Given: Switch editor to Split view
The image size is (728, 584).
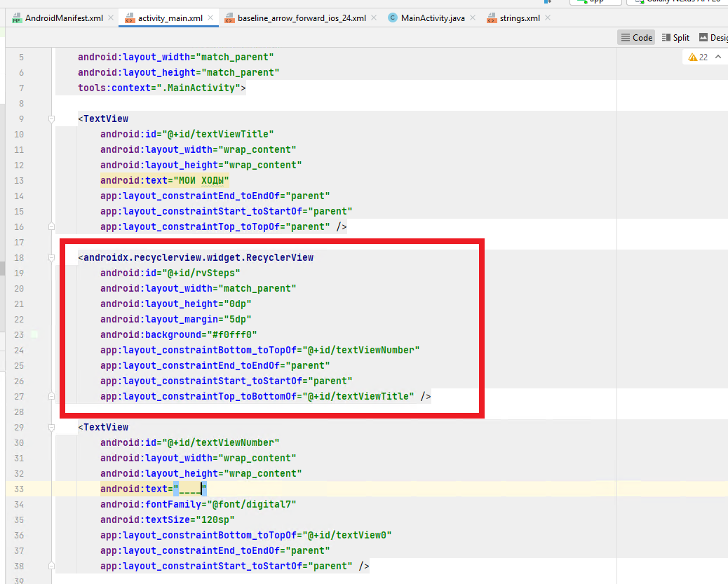Looking at the screenshot, I should point(675,38).
